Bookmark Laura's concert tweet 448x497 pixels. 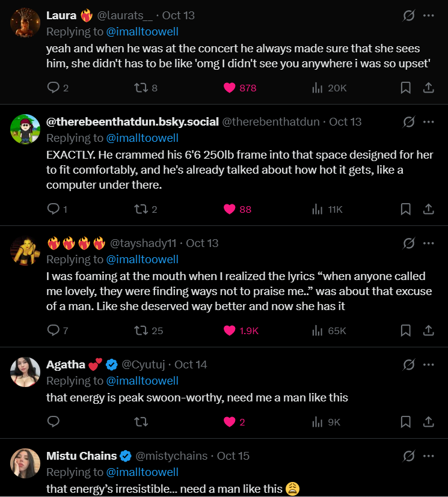pos(406,88)
